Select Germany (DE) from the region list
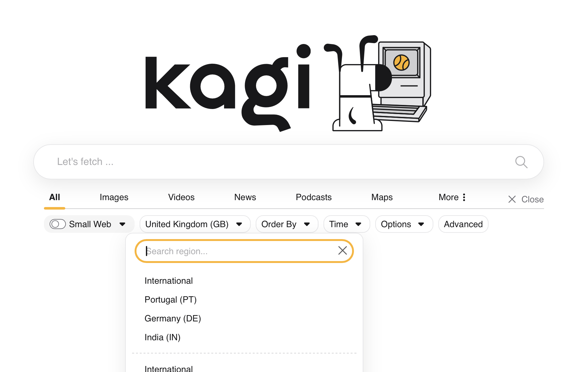Image resolution: width=588 pixels, height=372 pixels. click(x=173, y=318)
